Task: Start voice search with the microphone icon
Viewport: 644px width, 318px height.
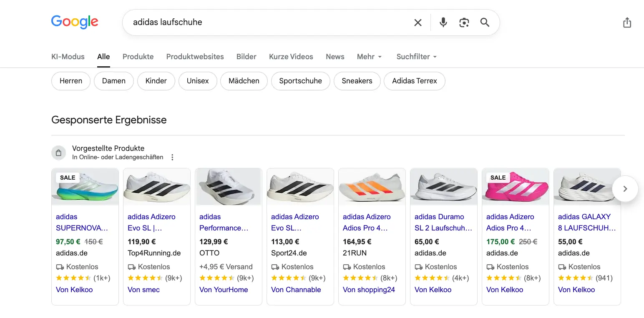Action: tap(443, 23)
